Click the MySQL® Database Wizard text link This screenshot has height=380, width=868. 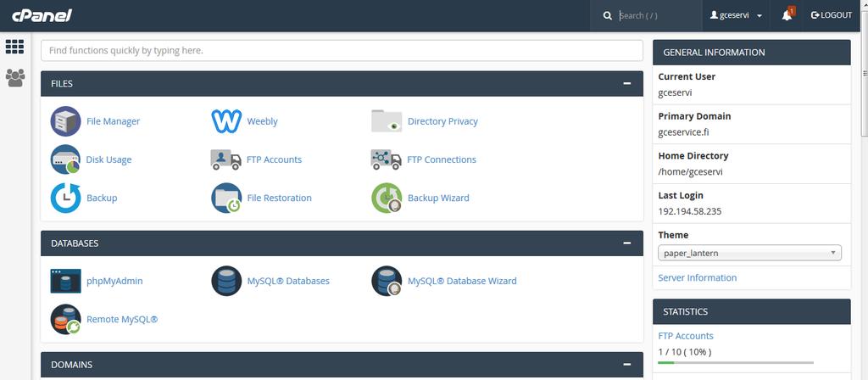point(462,281)
